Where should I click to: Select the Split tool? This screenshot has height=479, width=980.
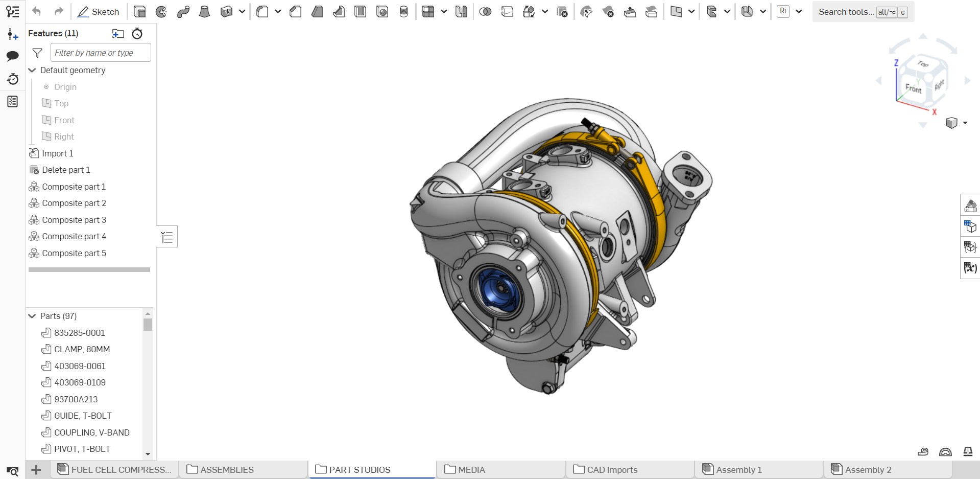507,12
